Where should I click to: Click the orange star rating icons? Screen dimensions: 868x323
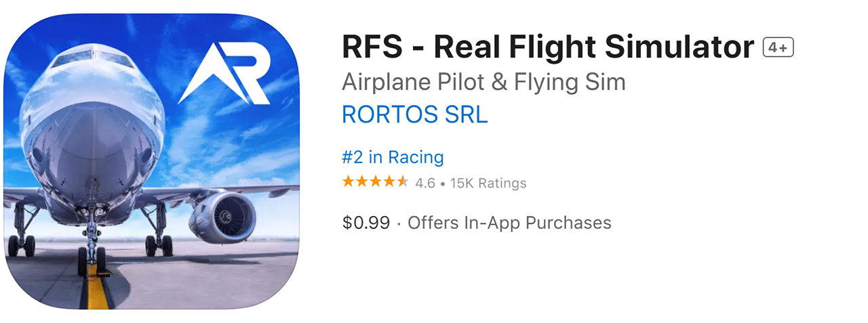[x=375, y=181]
